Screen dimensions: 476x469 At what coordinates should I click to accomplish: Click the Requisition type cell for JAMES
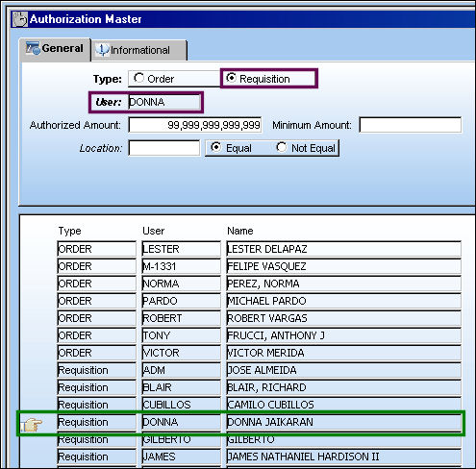coord(96,457)
